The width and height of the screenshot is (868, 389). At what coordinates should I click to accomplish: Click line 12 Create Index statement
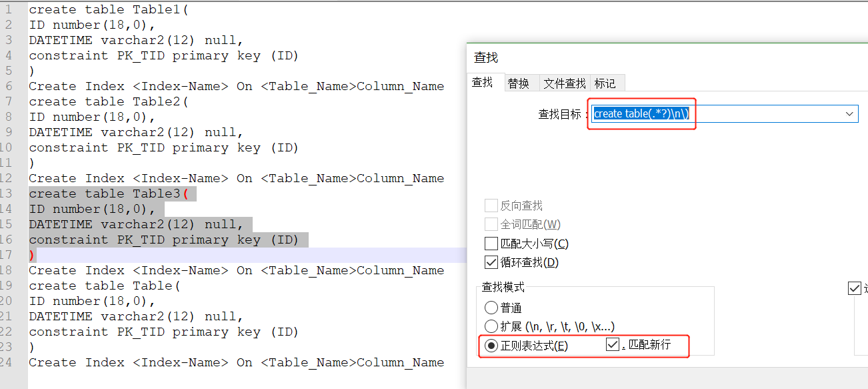pyautogui.click(x=236, y=178)
